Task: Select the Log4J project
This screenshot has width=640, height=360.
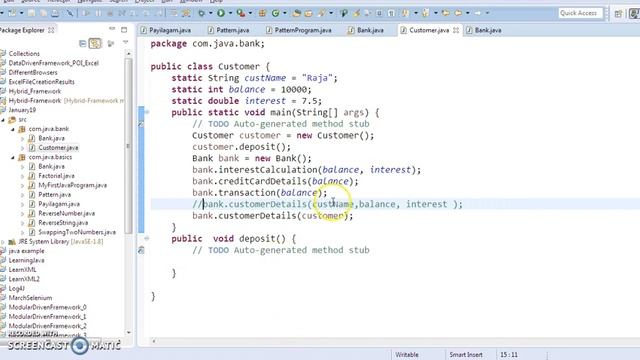Action: pos(17,289)
